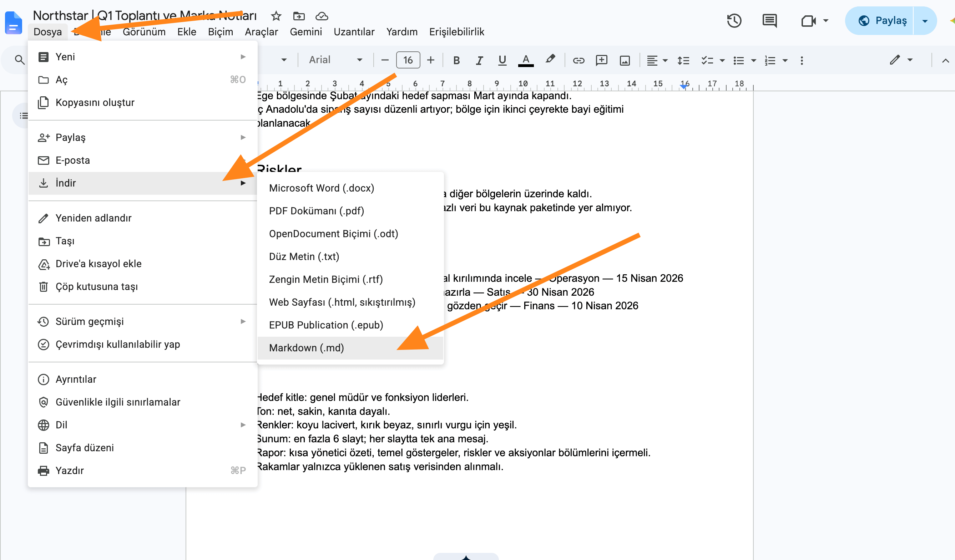Open the video call options arrow

pos(826,20)
